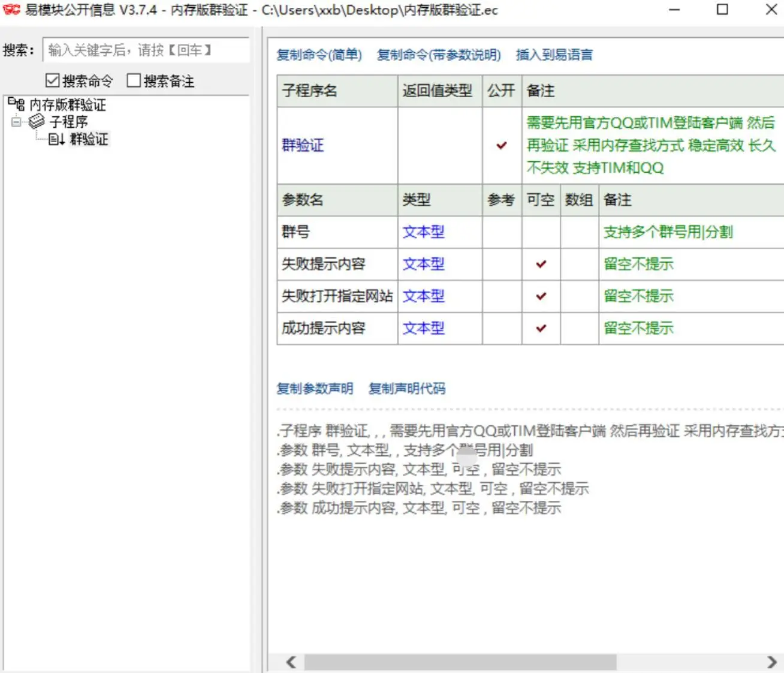Image resolution: width=784 pixels, height=673 pixels.
Task: Collapse the 子程序 tree node
Action: click(16, 122)
